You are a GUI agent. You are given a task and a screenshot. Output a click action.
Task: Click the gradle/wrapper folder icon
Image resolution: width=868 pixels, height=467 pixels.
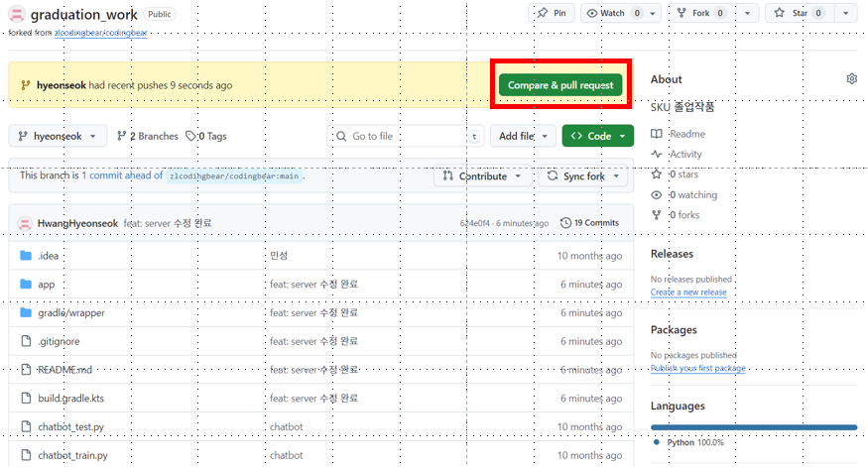pyautogui.click(x=26, y=312)
